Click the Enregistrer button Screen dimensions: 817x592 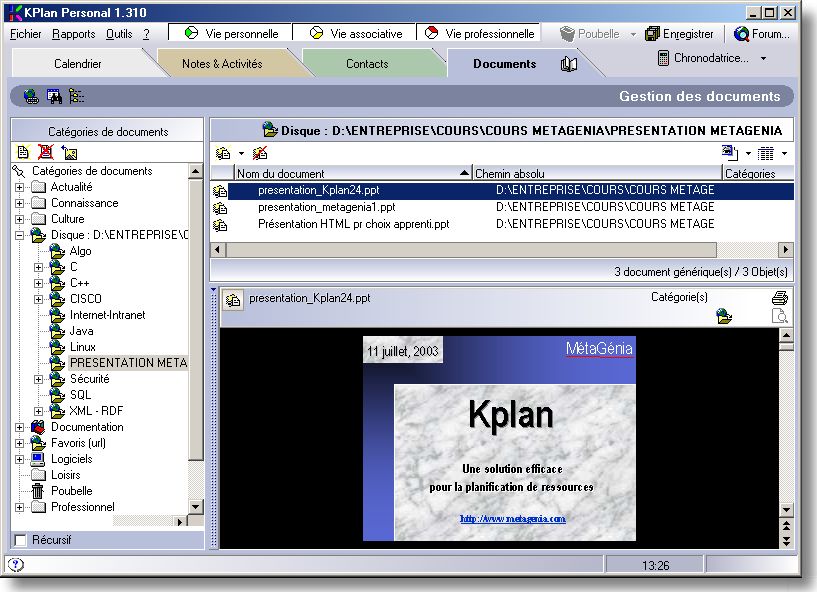[x=679, y=34]
